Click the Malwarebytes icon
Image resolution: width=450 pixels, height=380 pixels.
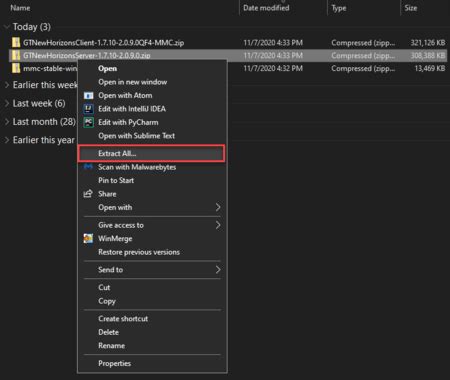coord(88,167)
